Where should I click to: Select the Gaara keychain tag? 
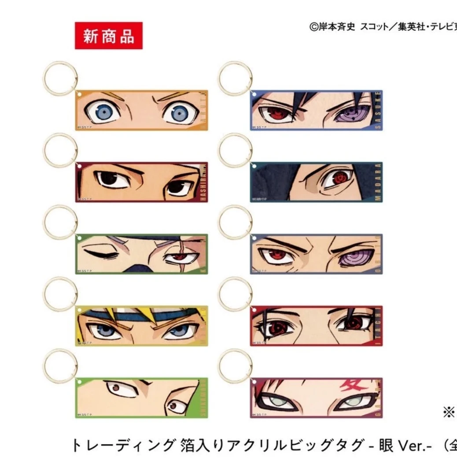(x=316, y=398)
